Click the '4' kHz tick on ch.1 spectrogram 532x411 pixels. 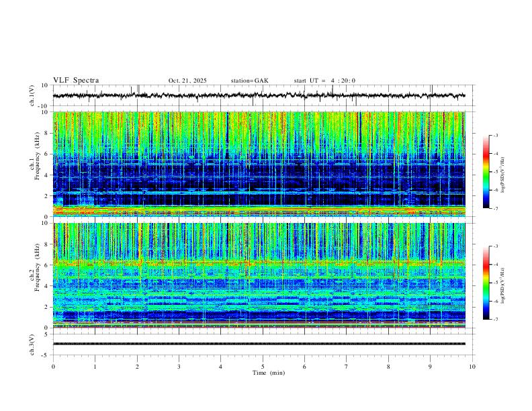tap(46, 175)
